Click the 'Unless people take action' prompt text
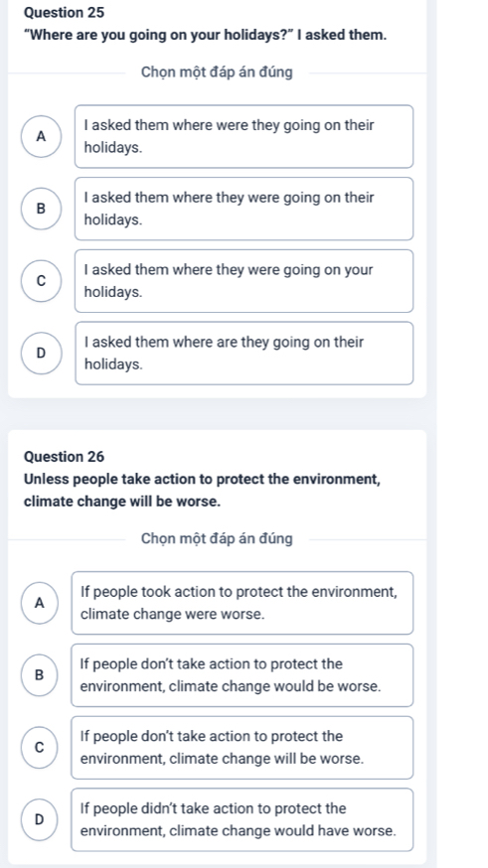Image resolution: width=488 pixels, height=868 pixels. point(203,491)
